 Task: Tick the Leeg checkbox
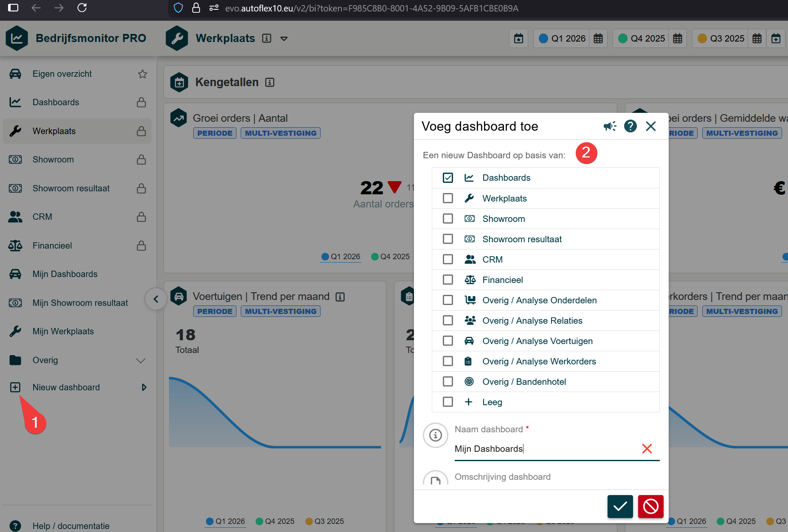[x=447, y=402]
